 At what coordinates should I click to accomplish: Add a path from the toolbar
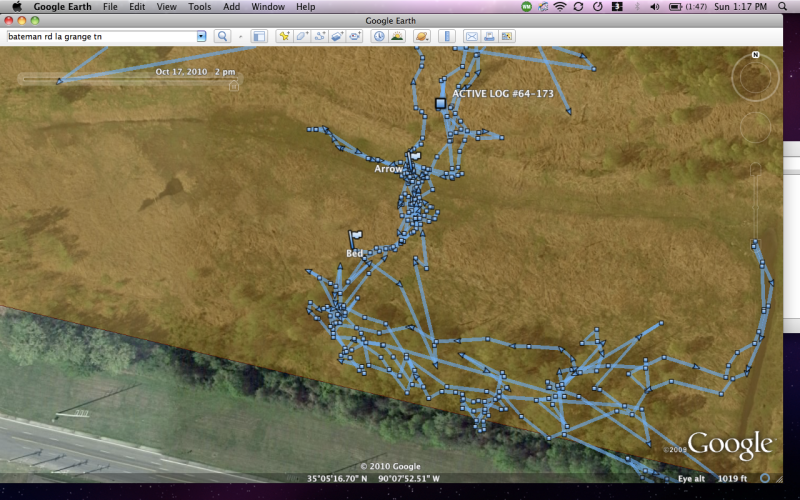coord(320,36)
